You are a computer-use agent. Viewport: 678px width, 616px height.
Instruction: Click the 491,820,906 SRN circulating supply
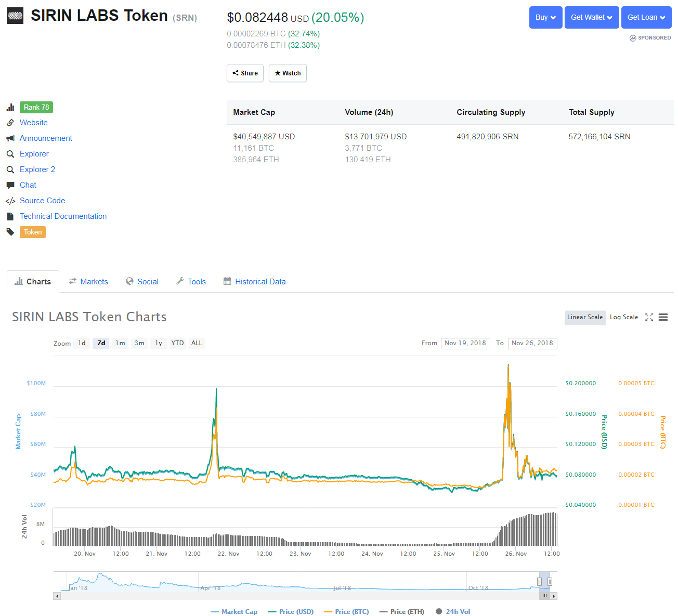(488, 137)
